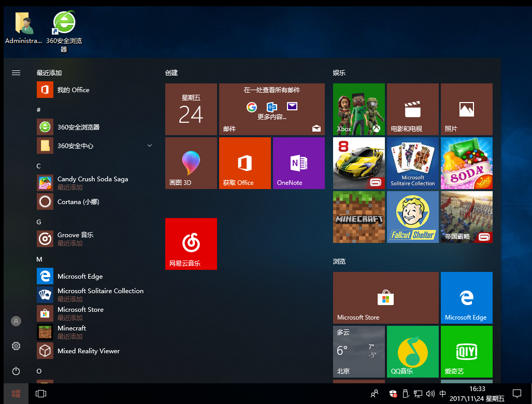This screenshot has height=404, width=532.
Task: Toggle the volume icon in system tray
Action: click(x=430, y=394)
